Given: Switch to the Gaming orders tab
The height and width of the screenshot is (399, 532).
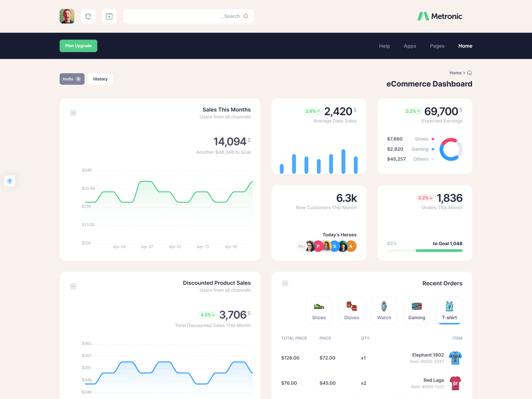Looking at the screenshot, I should (x=417, y=310).
